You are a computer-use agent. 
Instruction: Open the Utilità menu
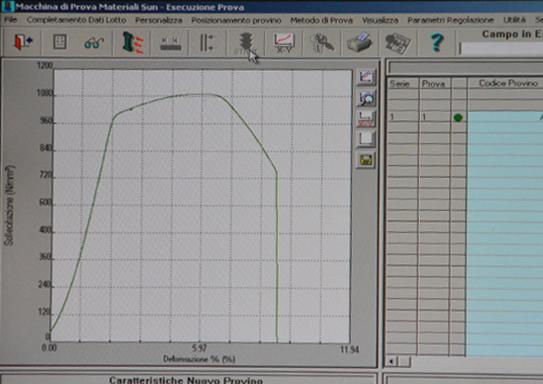pos(515,20)
